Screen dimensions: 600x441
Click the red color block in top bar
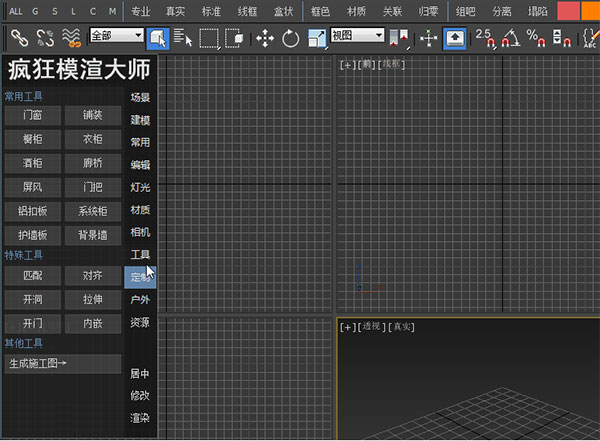(x=569, y=11)
